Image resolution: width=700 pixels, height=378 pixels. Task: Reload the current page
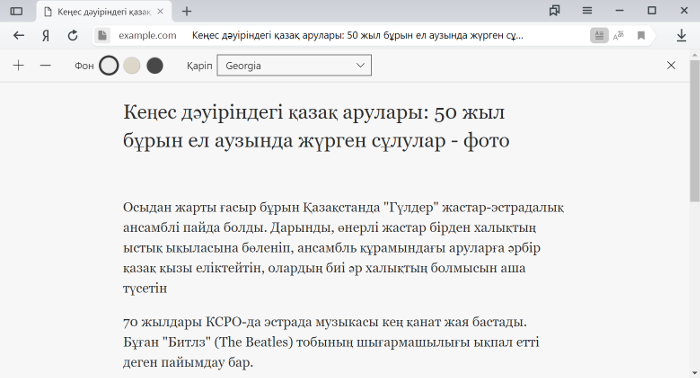coord(73,35)
